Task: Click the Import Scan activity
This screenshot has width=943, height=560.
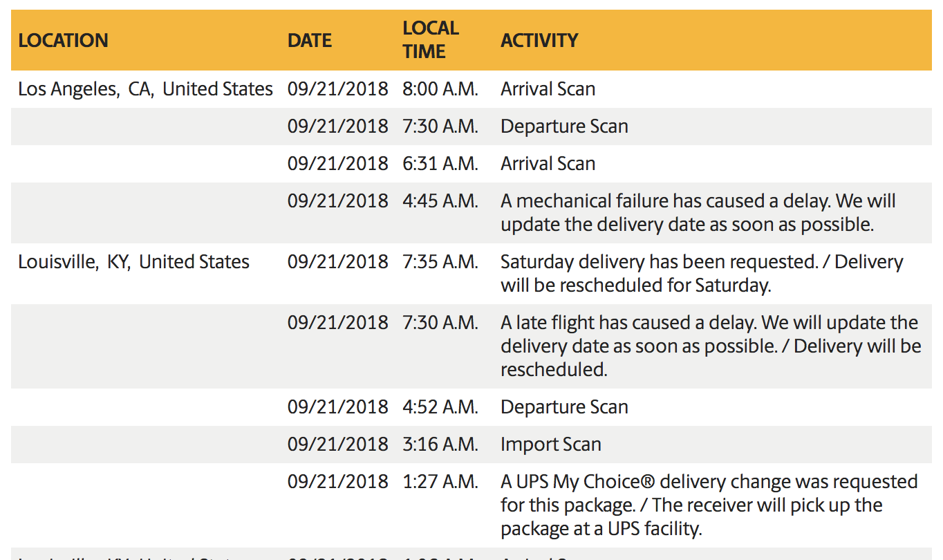Action: coord(551,445)
